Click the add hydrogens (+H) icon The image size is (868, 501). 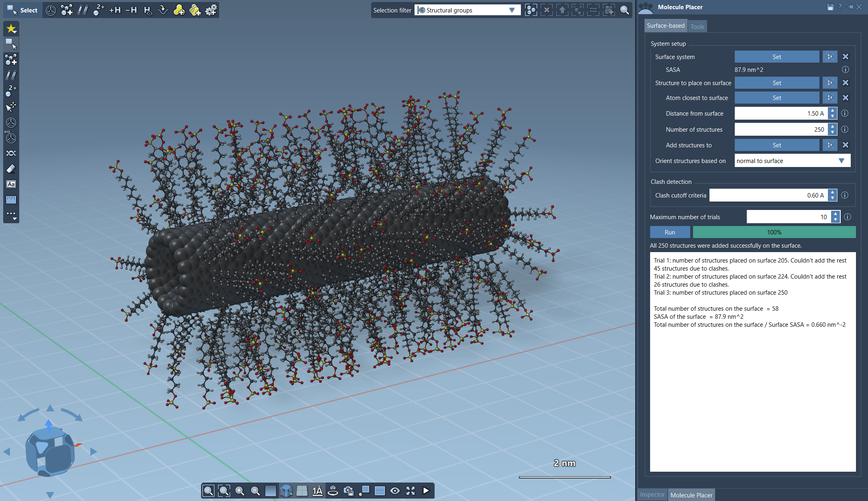(x=115, y=10)
